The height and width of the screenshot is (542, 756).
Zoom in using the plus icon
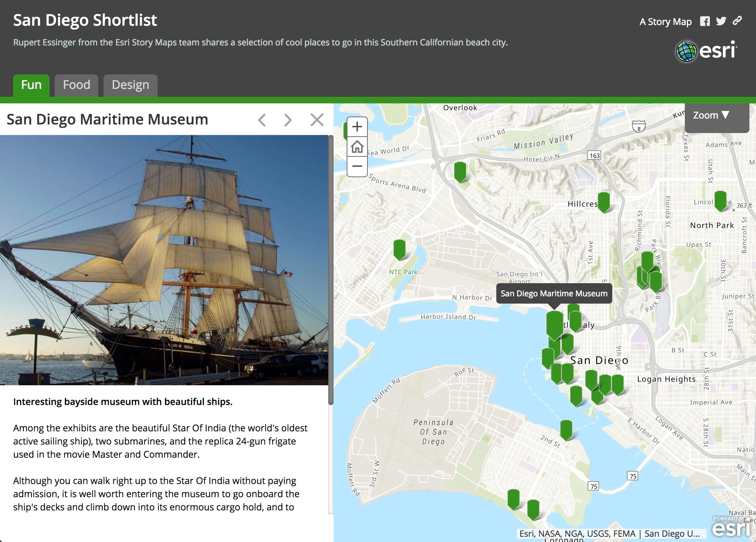(x=357, y=126)
